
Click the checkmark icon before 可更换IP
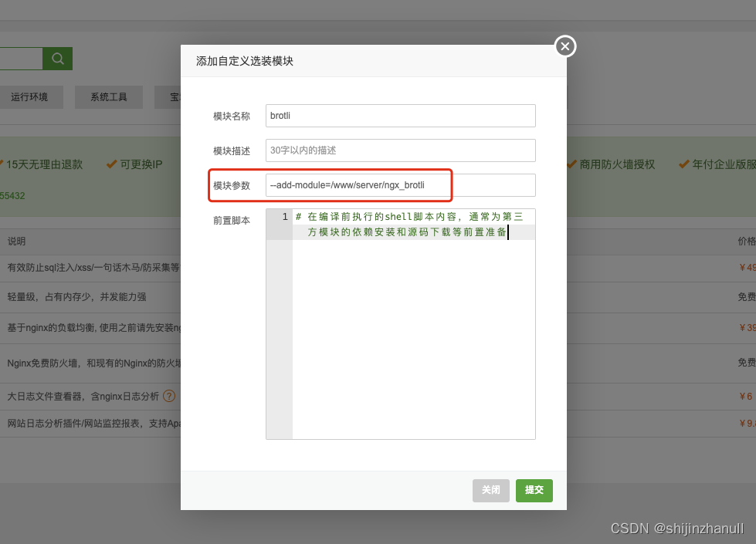[x=113, y=164]
